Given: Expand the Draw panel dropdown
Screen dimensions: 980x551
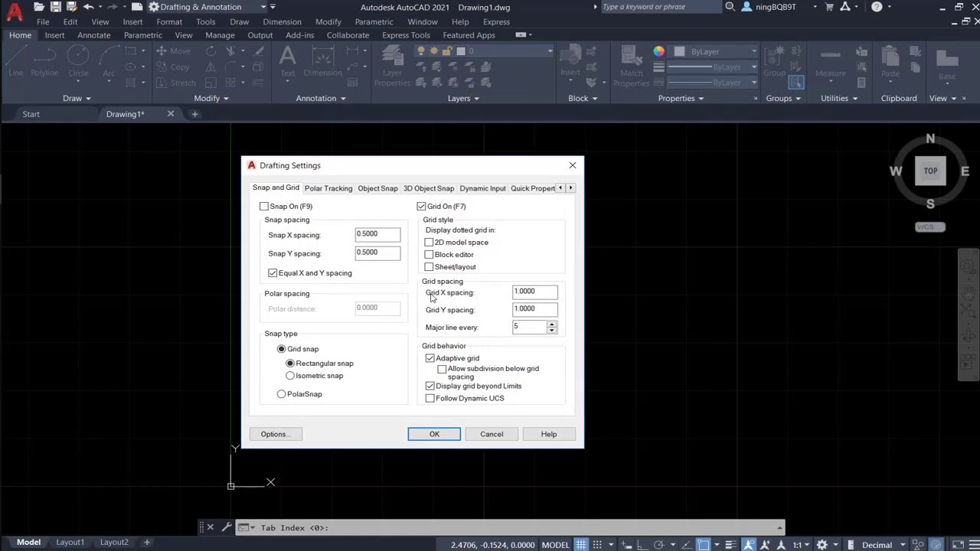Looking at the screenshot, I should [x=77, y=98].
